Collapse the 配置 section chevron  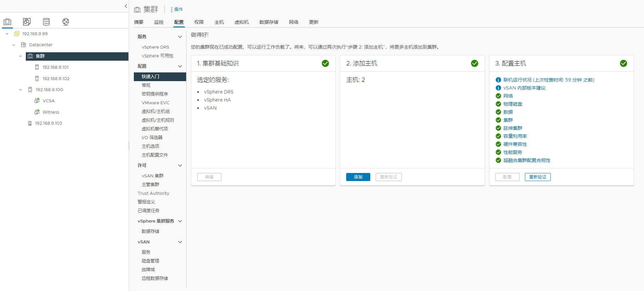(180, 66)
